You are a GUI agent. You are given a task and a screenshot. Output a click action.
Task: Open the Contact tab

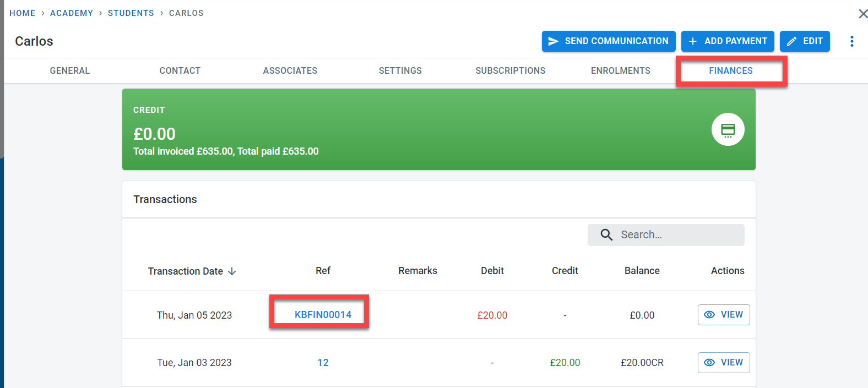[180, 71]
